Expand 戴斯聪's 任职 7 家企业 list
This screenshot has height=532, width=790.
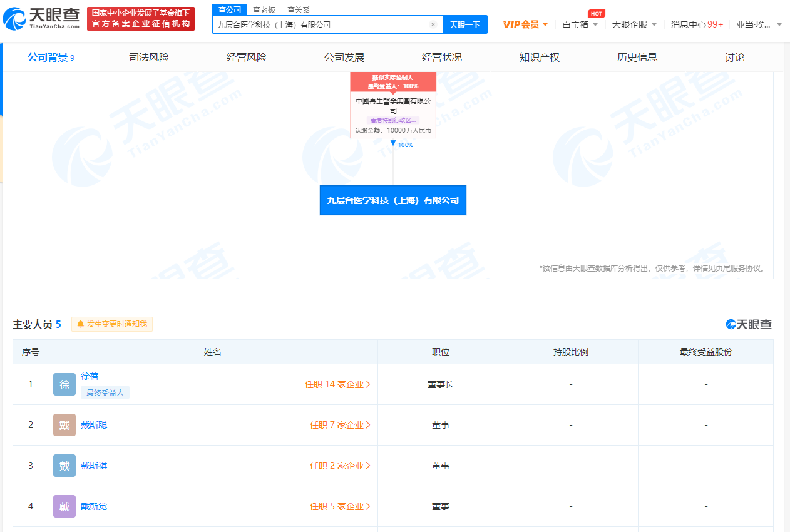point(341,425)
